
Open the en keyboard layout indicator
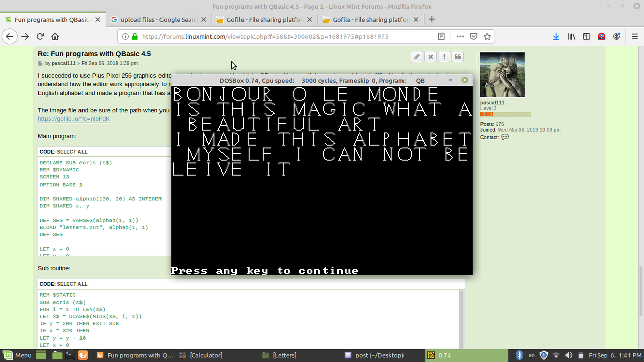532,355
